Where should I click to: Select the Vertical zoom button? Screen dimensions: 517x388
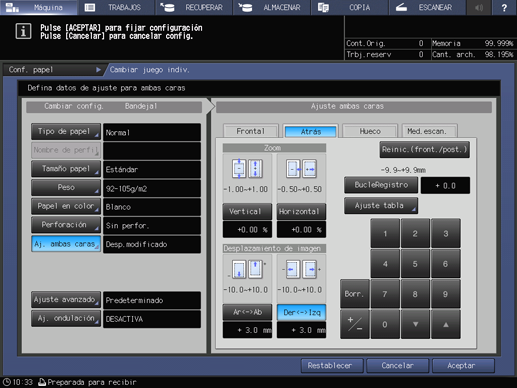click(x=247, y=211)
